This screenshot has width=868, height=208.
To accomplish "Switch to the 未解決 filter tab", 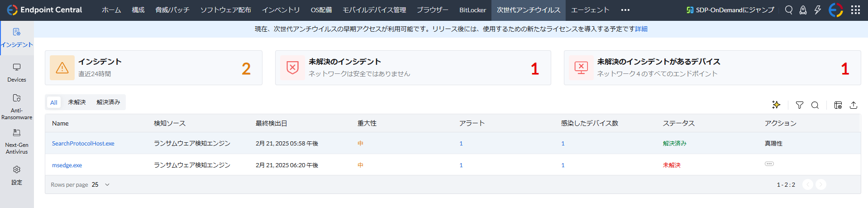I will 77,102.
